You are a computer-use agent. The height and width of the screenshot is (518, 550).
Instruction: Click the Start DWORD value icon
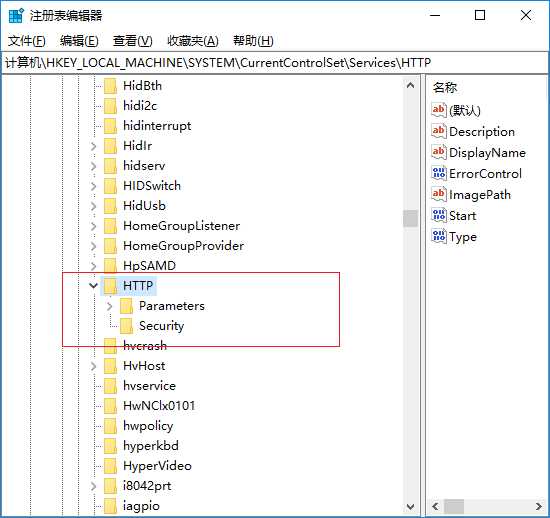coord(439,215)
